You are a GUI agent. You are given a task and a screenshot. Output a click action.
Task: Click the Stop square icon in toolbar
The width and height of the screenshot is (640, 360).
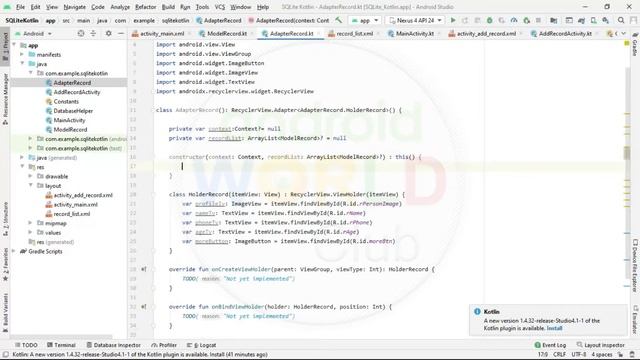538,20
